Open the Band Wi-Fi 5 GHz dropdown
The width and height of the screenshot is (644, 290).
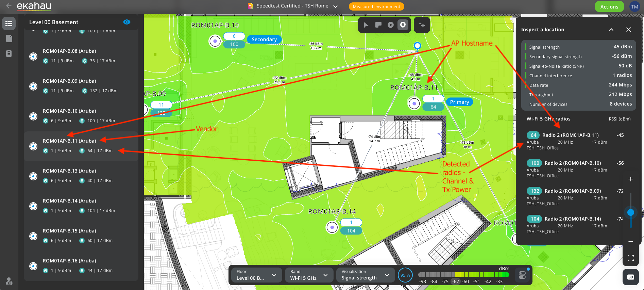309,275
